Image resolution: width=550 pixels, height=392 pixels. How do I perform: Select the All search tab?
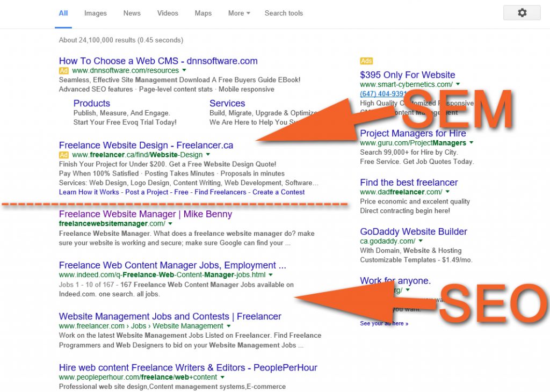pyautogui.click(x=63, y=13)
